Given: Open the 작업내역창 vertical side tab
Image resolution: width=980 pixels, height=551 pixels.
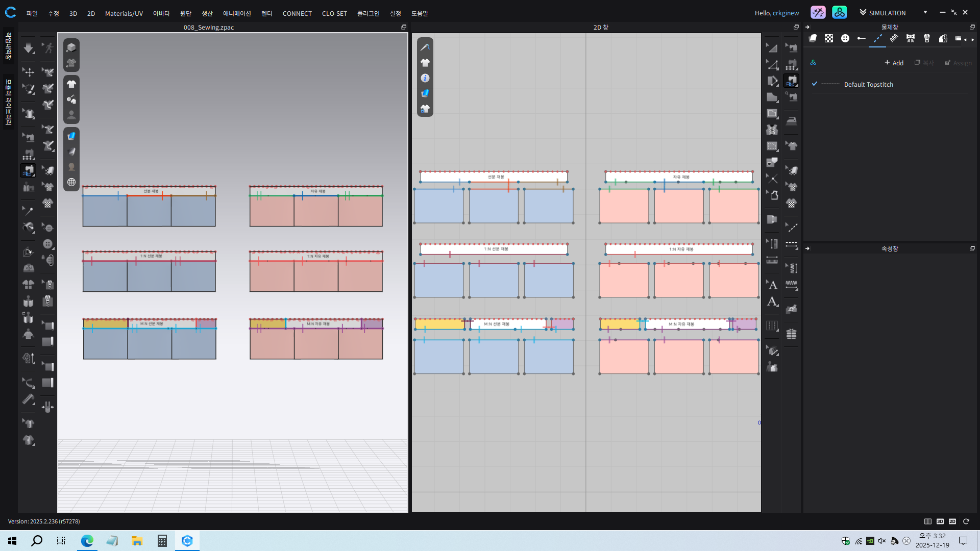Looking at the screenshot, I should point(8,46).
